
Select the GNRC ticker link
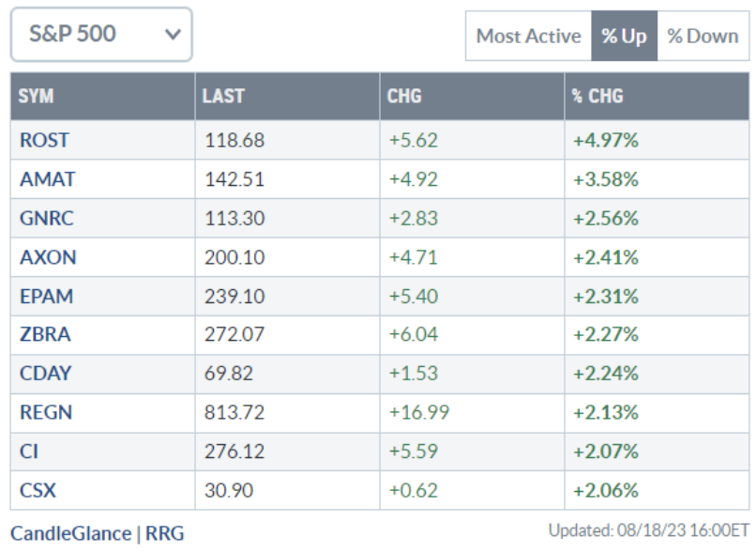[x=46, y=219]
